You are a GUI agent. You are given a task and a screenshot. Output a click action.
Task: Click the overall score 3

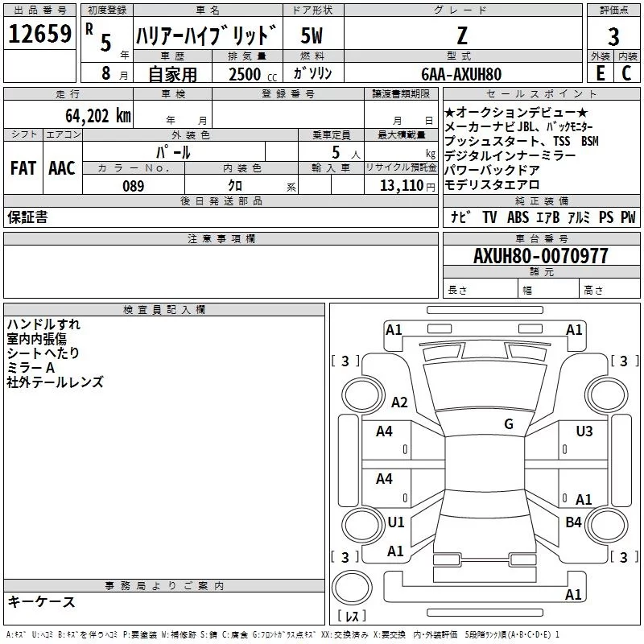pos(613,37)
